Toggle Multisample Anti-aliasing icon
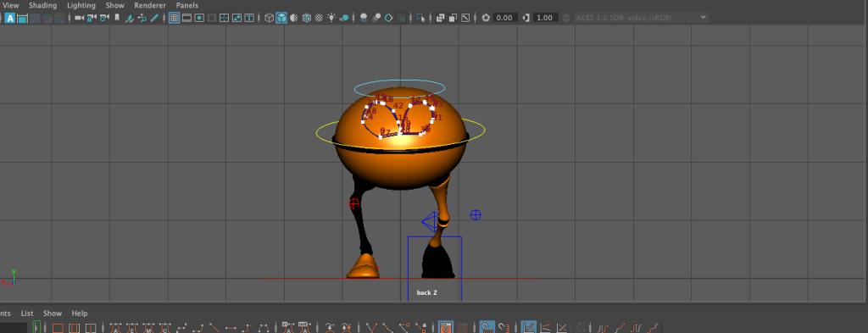 (388, 18)
